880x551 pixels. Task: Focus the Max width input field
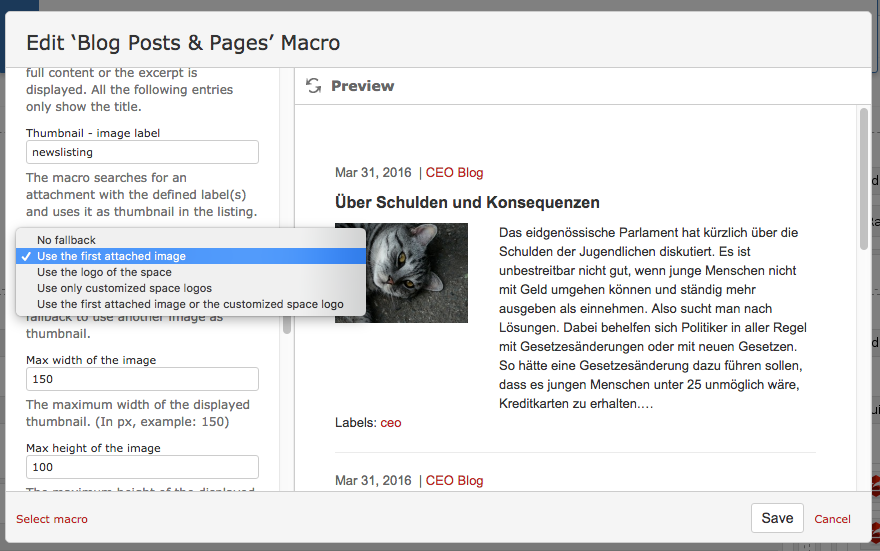point(142,379)
